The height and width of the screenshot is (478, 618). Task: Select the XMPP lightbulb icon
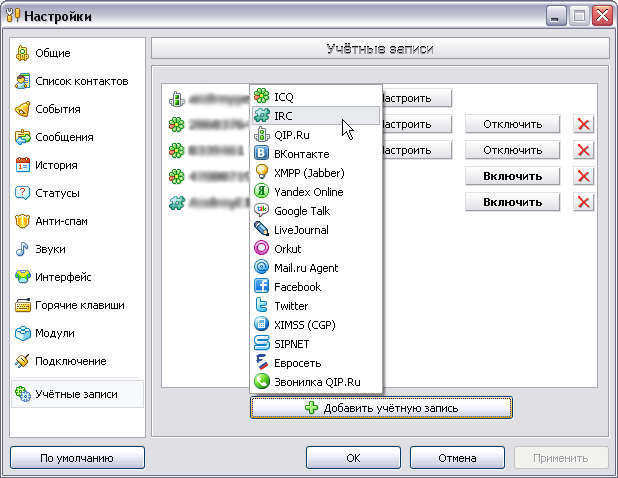(x=261, y=172)
